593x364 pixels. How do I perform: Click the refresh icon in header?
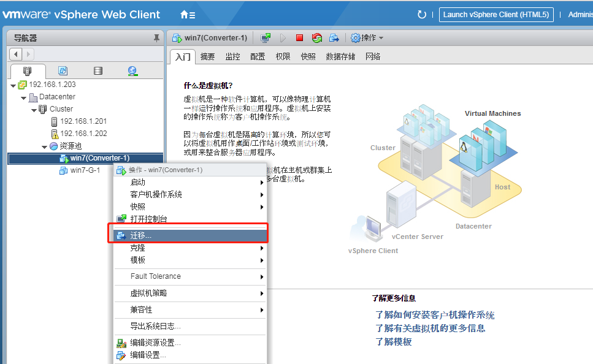tap(421, 15)
